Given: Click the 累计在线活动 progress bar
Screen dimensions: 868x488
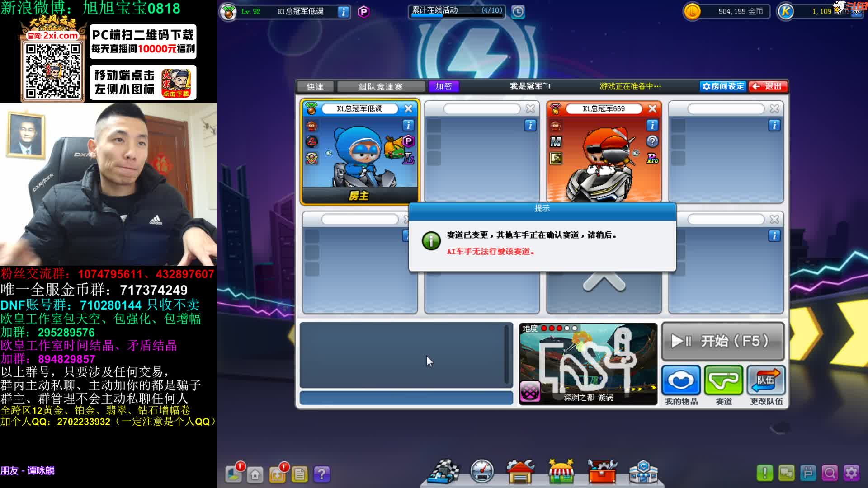Looking at the screenshot, I should (x=457, y=12).
